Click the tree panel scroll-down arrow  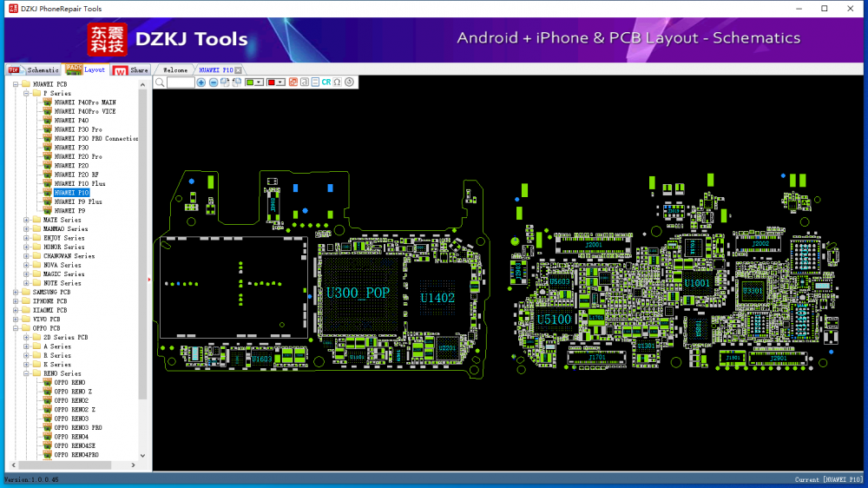(142, 456)
